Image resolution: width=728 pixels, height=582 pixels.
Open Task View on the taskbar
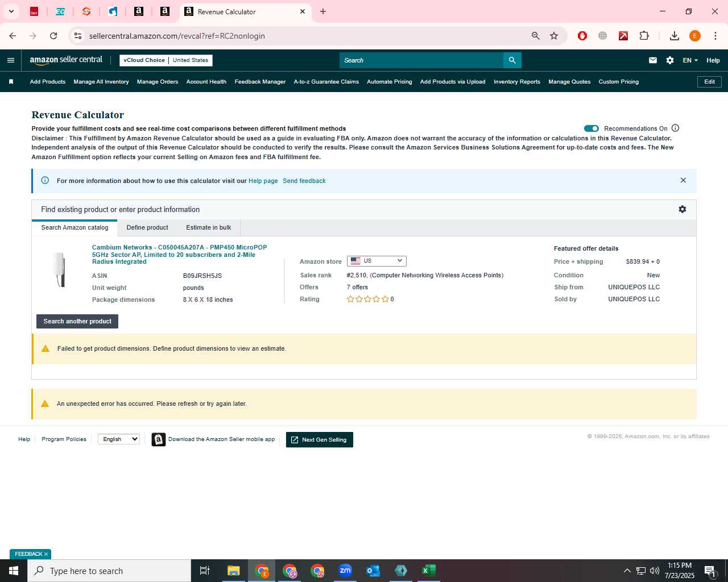point(205,571)
